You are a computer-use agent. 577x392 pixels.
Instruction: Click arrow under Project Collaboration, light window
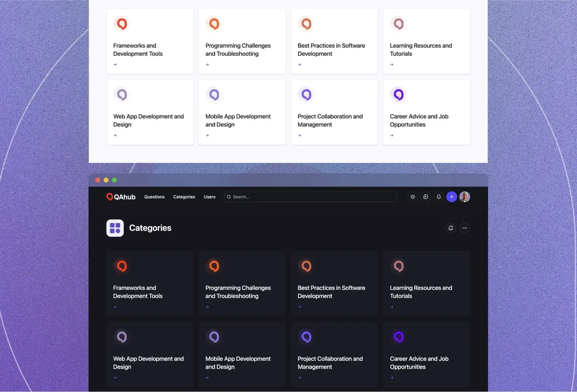(x=299, y=135)
